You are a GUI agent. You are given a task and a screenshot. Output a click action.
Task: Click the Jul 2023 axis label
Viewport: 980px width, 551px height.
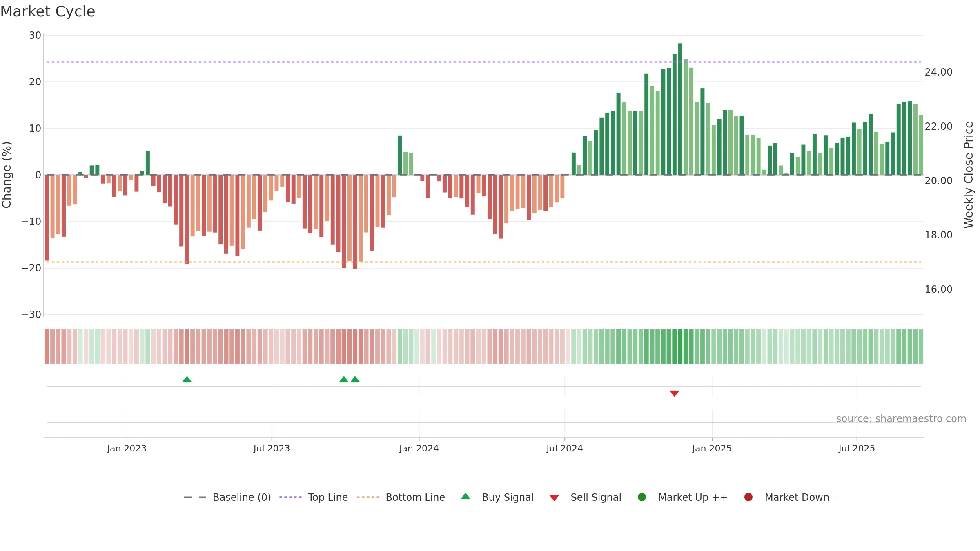272,449
